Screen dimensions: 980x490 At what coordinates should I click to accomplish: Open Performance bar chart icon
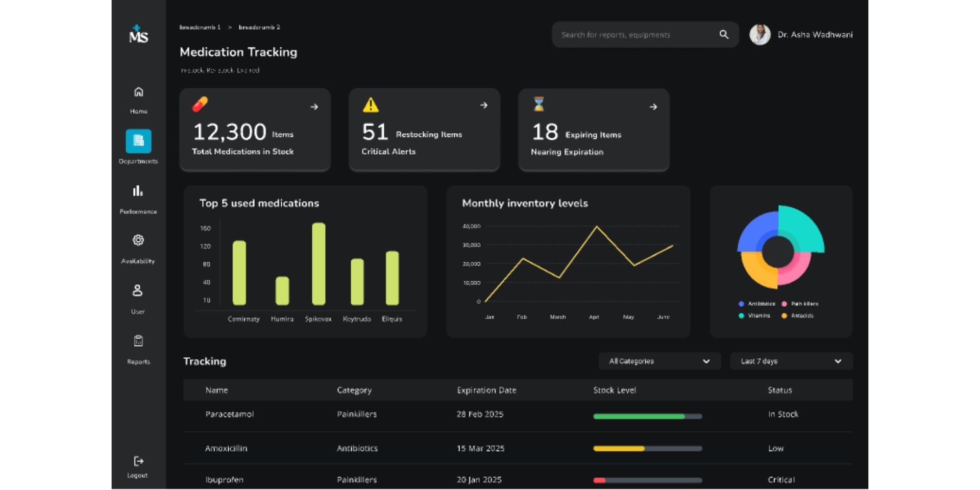pos(138,191)
